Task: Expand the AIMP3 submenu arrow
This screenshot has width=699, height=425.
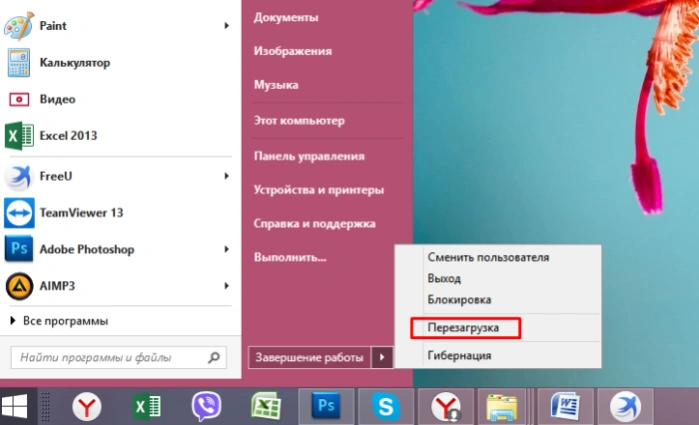Action: (x=226, y=286)
